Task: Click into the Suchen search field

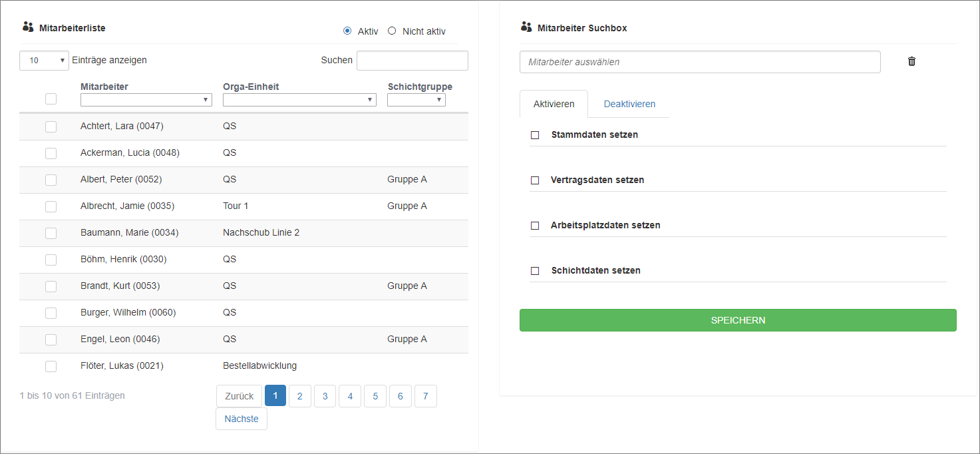Action: click(x=412, y=61)
